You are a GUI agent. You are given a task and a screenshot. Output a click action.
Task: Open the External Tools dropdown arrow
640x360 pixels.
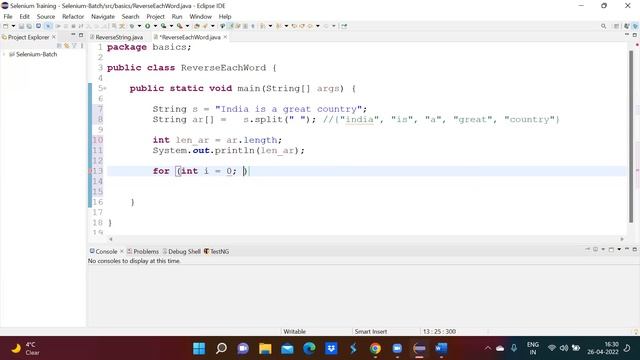[x=188, y=26]
